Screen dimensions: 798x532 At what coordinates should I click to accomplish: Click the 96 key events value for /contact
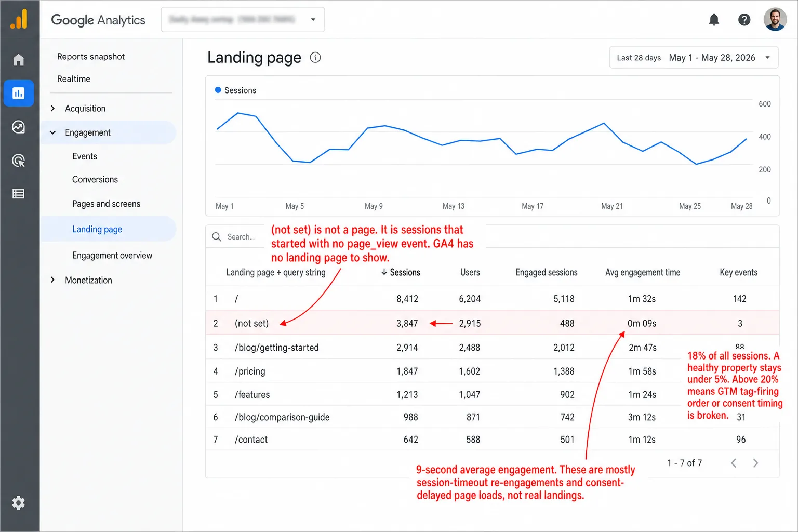(741, 440)
